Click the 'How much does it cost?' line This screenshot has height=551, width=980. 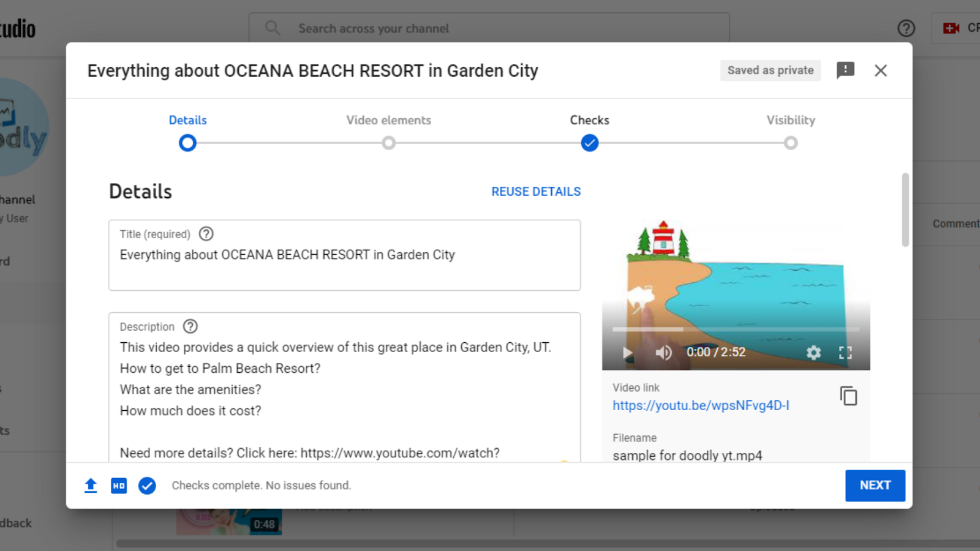coord(190,411)
